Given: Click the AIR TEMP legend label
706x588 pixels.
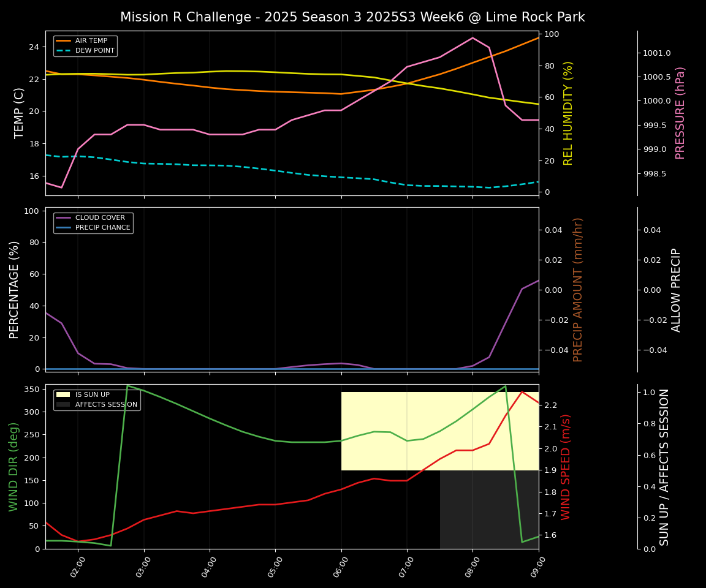Looking at the screenshot, I should tap(91, 40).
